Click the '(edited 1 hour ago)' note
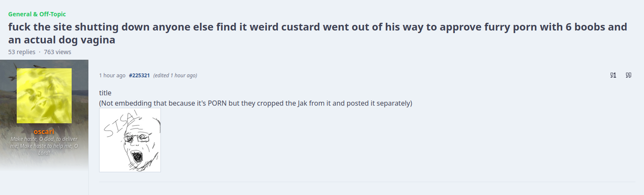 [175, 76]
